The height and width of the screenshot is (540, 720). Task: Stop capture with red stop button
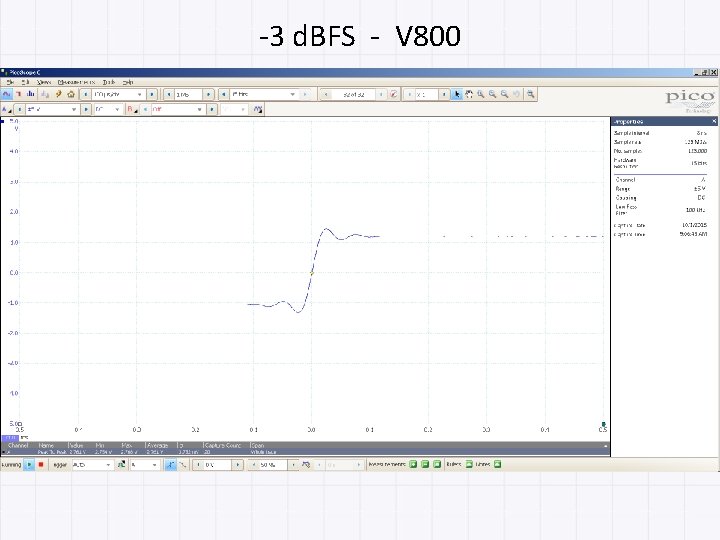[41, 465]
